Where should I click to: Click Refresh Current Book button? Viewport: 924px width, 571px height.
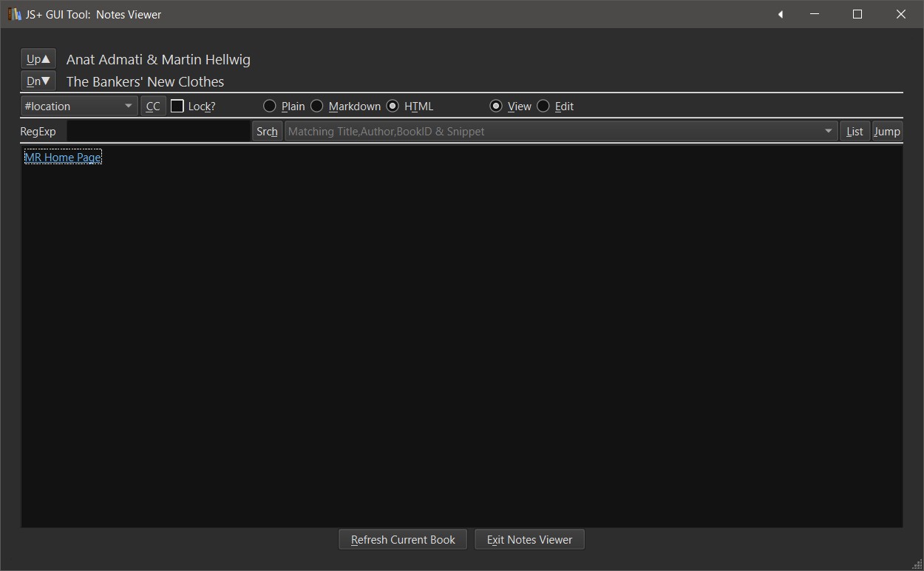[x=403, y=540]
